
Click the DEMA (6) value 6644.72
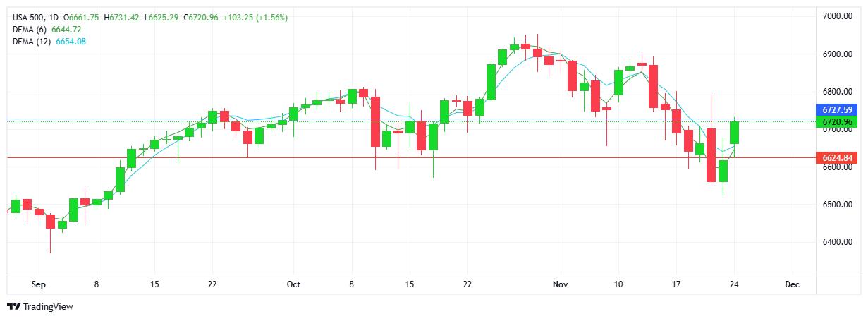pyautogui.click(x=66, y=29)
